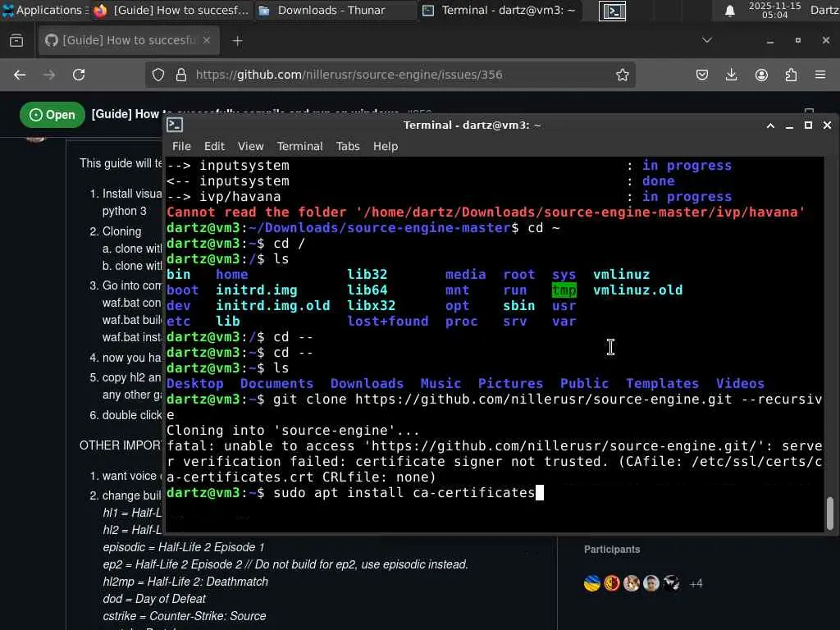This screenshot has height=630, width=840.
Task: Open the Applications menu in the panel
Action: (x=44, y=10)
